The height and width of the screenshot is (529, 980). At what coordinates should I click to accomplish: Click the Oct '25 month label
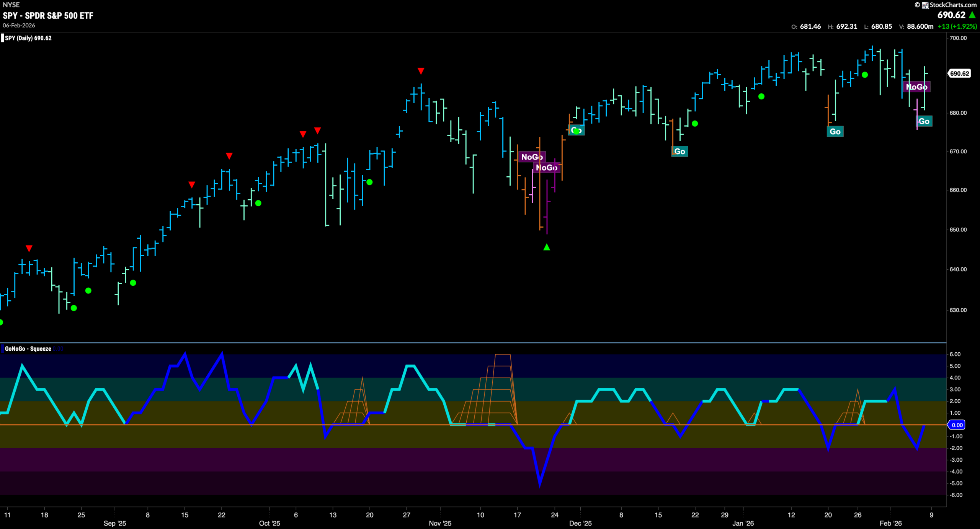269,523
